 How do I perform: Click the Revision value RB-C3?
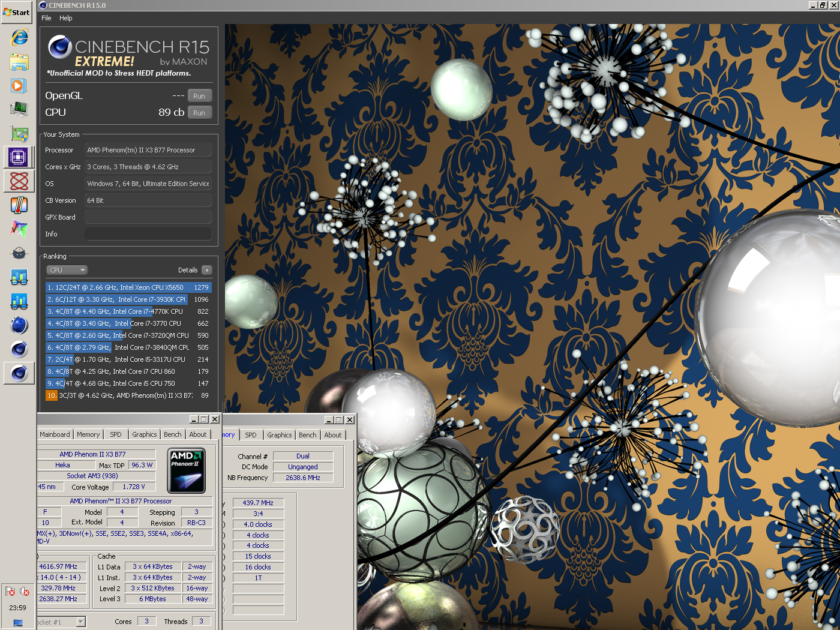tap(196, 523)
